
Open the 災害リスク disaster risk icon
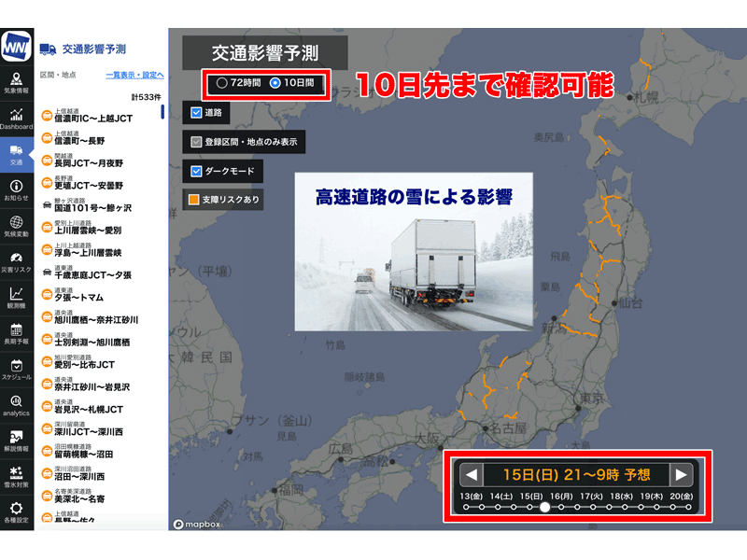point(17,262)
